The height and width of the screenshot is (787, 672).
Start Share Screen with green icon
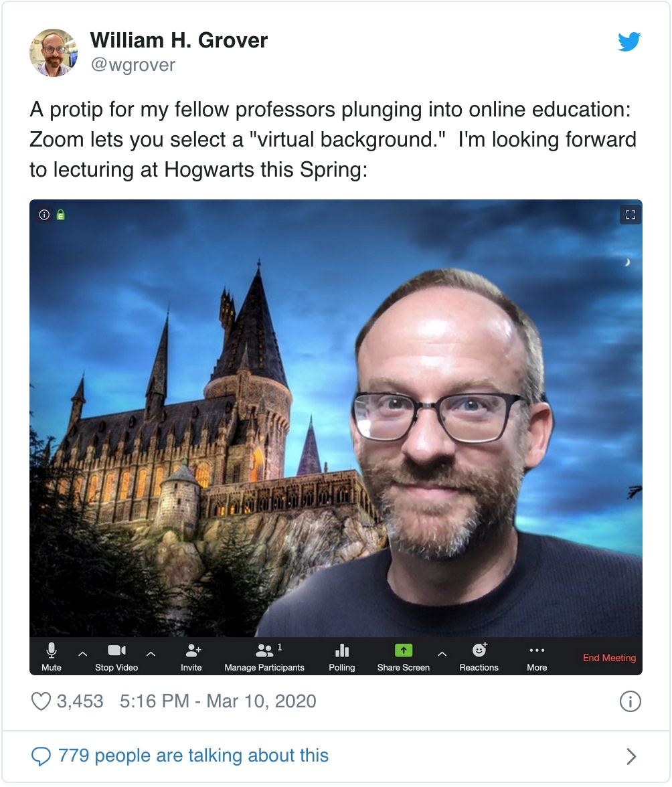point(404,650)
